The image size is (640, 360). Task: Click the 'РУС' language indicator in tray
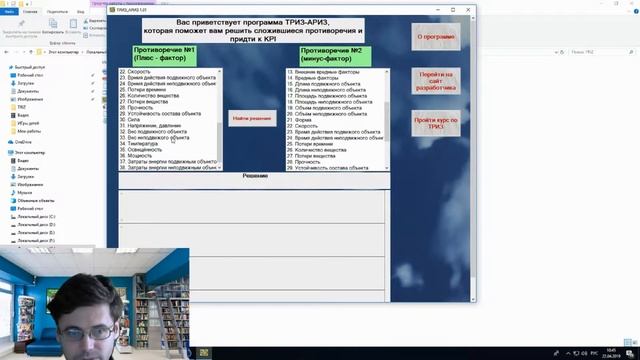coord(594,353)
